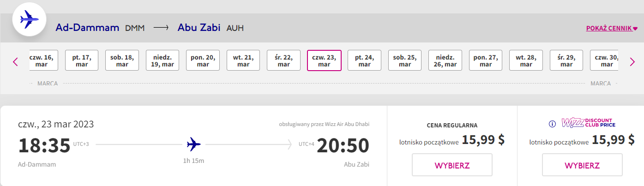The height and width of the screenshot is (186, 644).
Task: Click the round airplane logo icon
Action: pyautogui.click(x=30, y=20)
